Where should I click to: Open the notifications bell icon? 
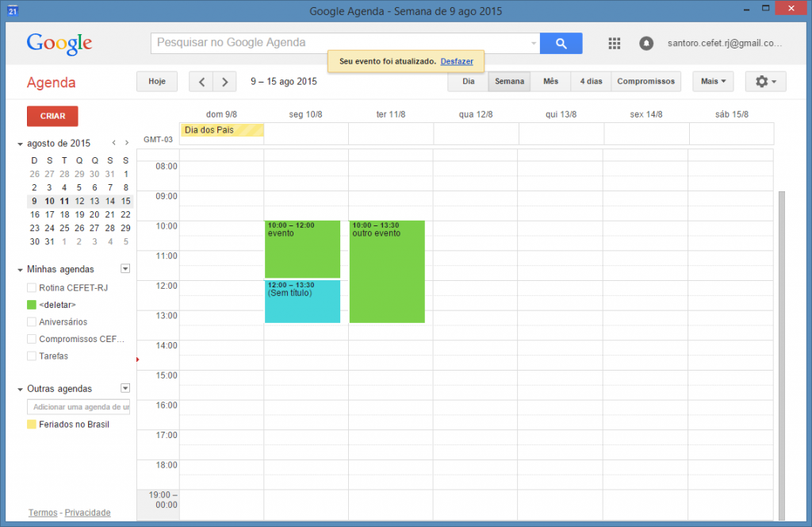(x=645, y=44)
